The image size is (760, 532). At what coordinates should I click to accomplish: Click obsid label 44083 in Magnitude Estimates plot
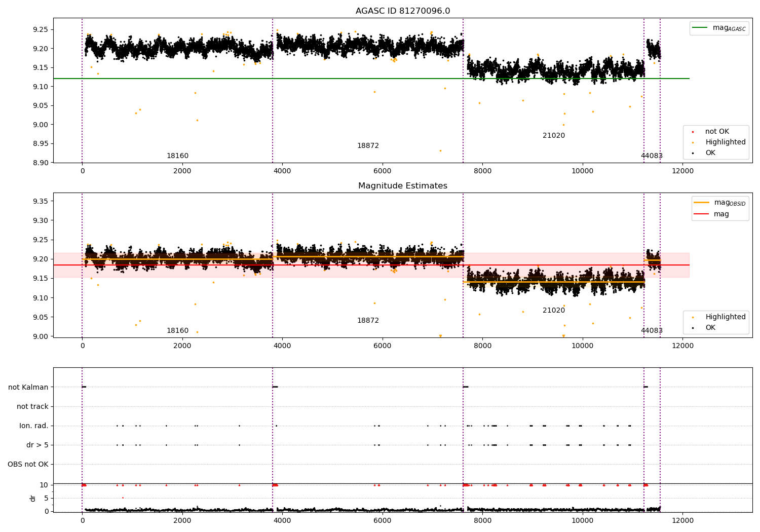coord(652,331)
